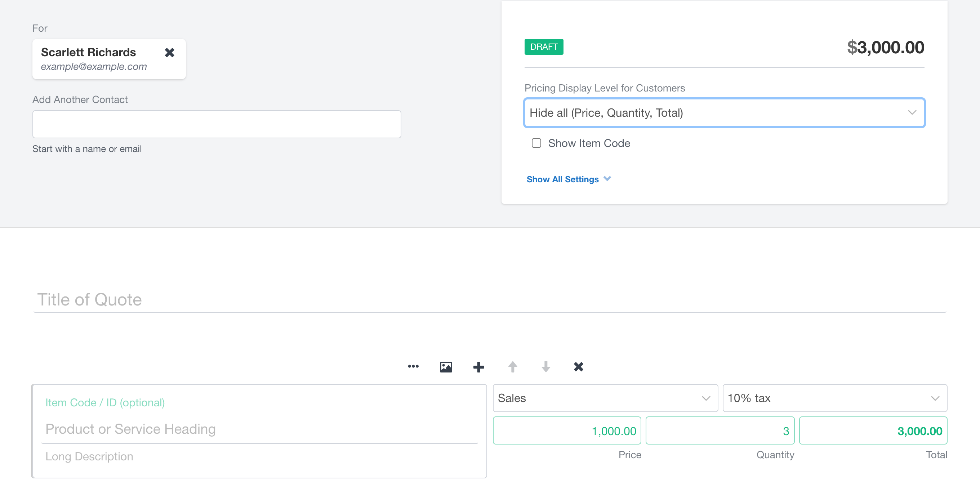Screen dimensions: 980x500
Task: Expand Show All Settings
Action: click(569, 179)
